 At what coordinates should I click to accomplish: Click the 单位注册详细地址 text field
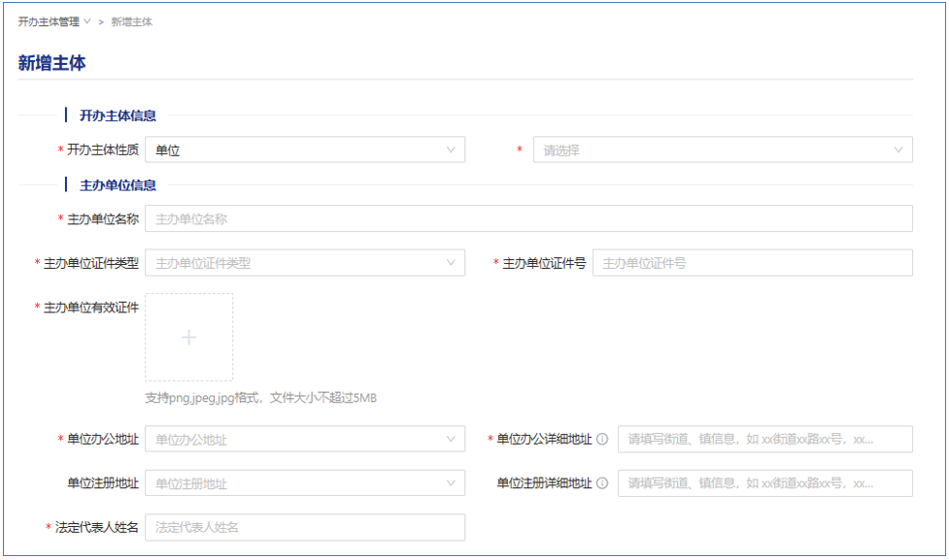(x=764, y=483)
